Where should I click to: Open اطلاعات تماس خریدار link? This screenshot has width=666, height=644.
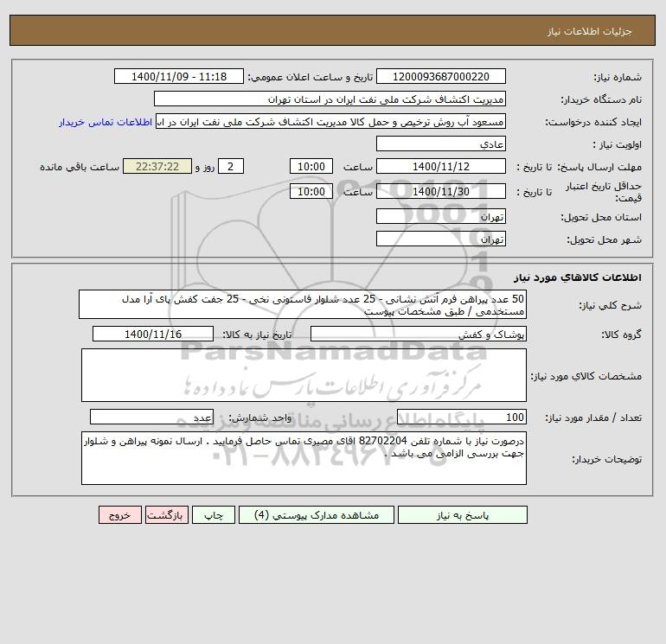(106, 122)
